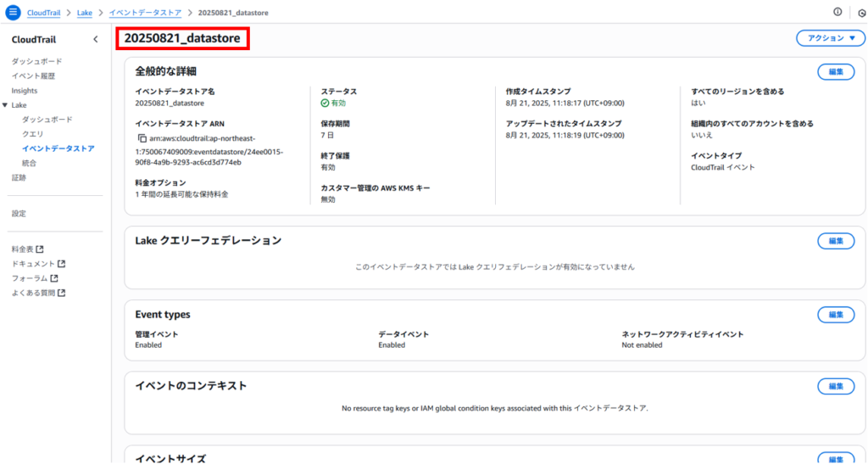Edit the イベントのコンテキスト section
The image size is (868, 470).
836,386
